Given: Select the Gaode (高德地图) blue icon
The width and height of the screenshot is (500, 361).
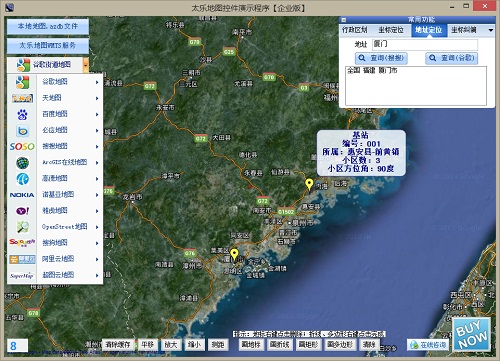Looking at the screenshot, I should 22,179.
